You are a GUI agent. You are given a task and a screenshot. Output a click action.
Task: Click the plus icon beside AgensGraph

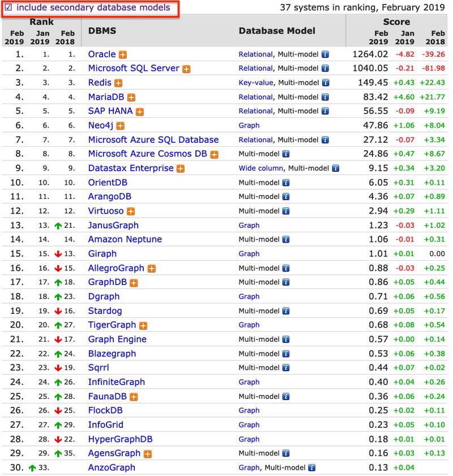click(x=147, y=454)
